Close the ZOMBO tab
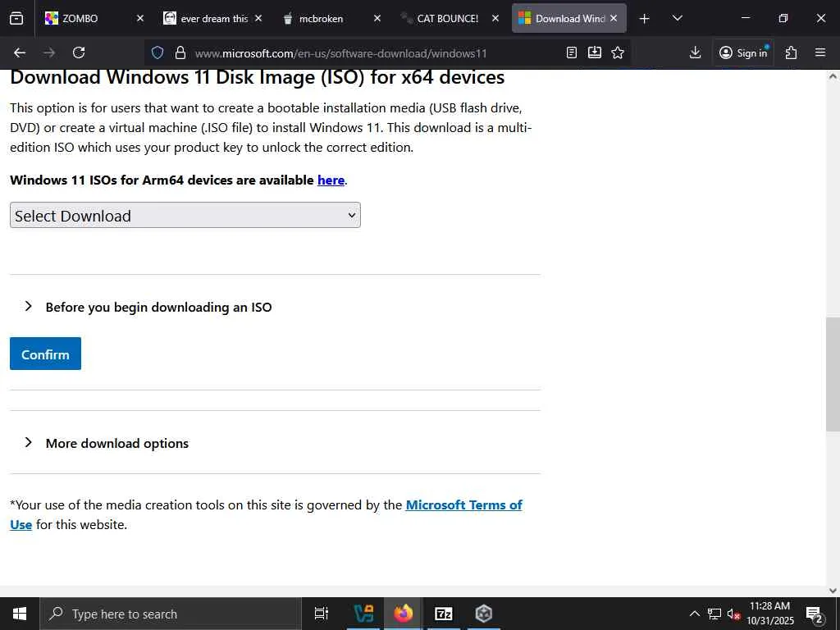The image size is (840, 630). pos(139,18)
